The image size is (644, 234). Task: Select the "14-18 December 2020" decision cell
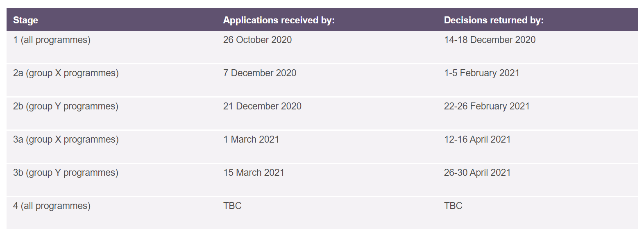point(490,40)
